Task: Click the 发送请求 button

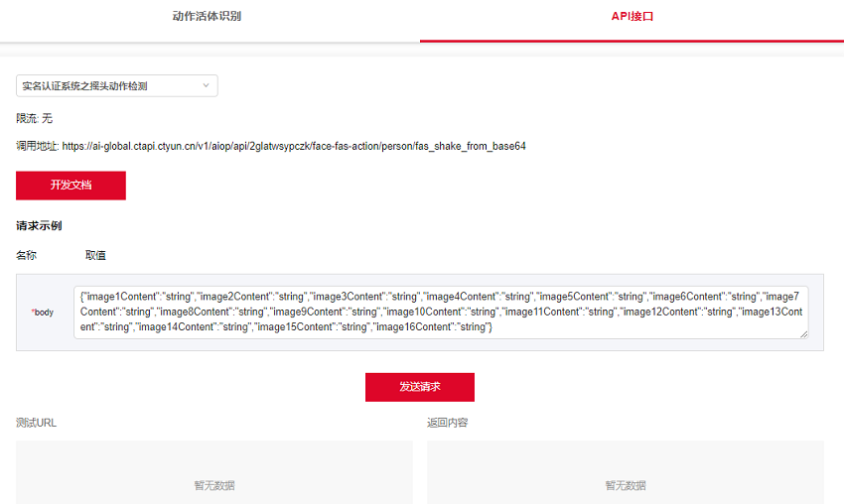Action: [x=420, y=387]
